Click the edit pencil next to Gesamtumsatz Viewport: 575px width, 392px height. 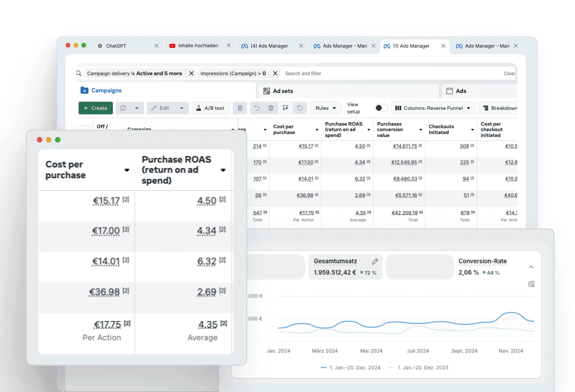pos(375,261)
